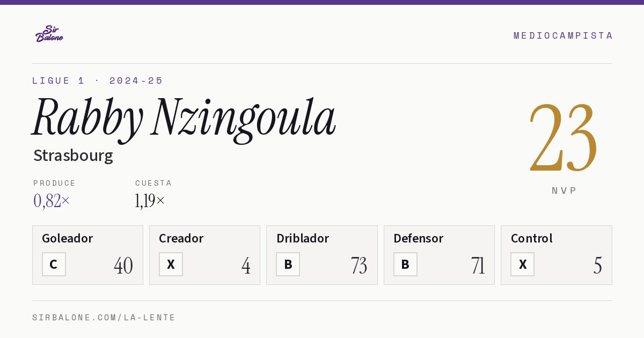Click the large 23 NVP score

tap(563, 137)
